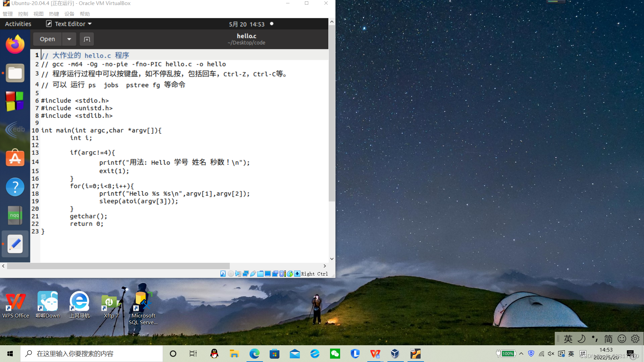Open the 设备 menu in VirtualBox
The image size is (644, 362).
tap(69, 14)
